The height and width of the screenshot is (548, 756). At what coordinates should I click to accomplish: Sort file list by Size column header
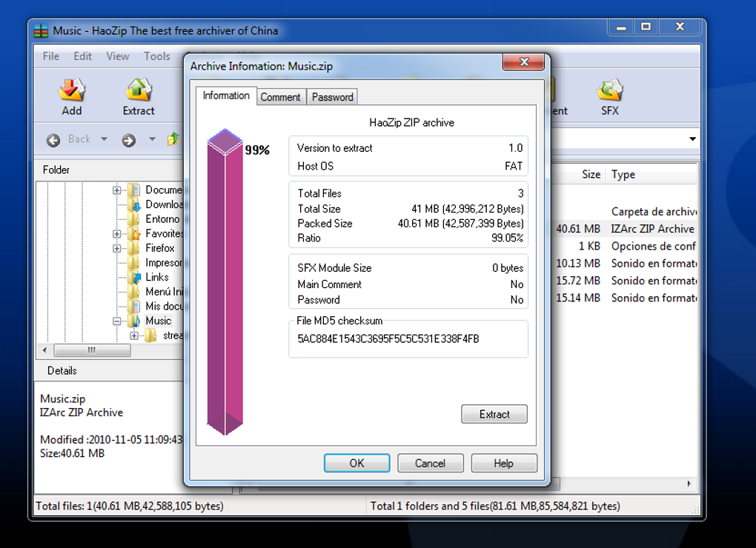[591, 174]
